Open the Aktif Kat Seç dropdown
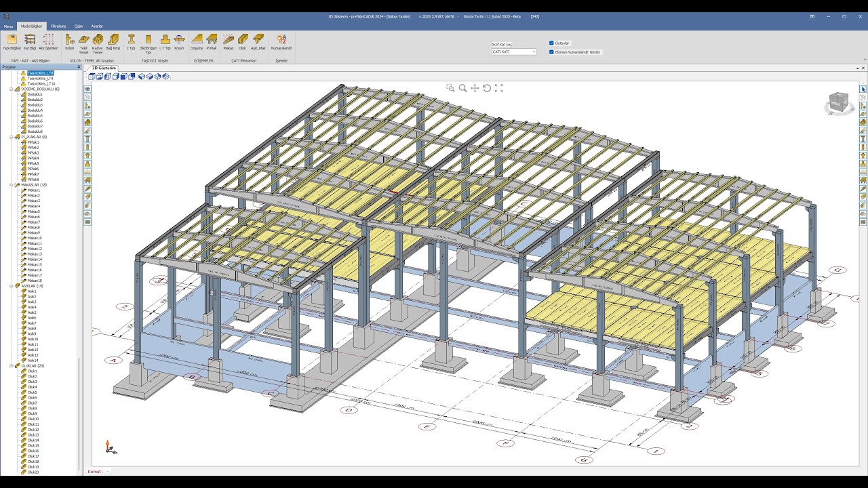This screenshot has height=488, width=868. (x=513, y=52)
